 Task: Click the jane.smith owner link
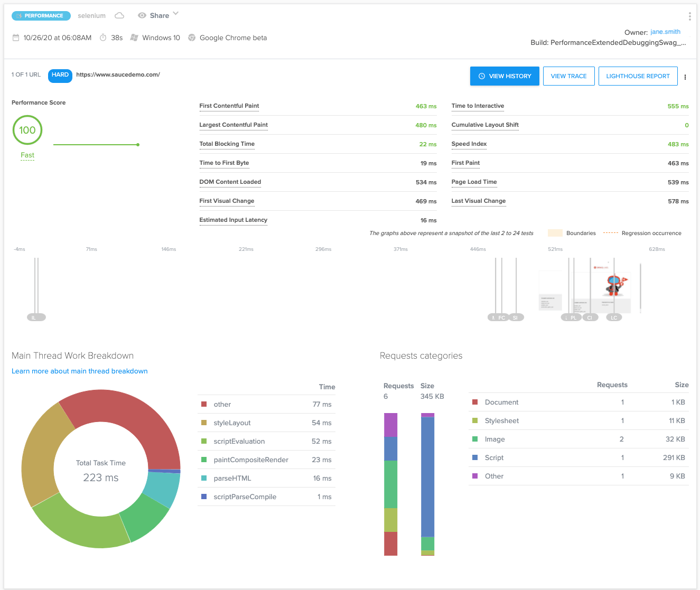(665, 32)
